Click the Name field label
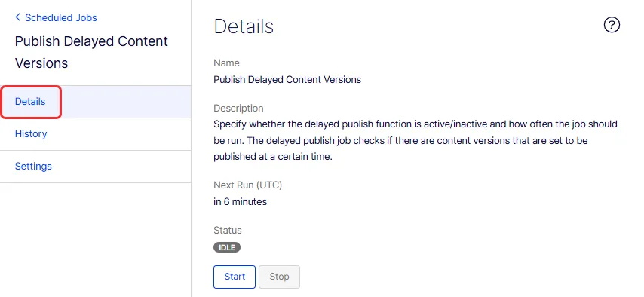This screenshot has height=297, width=644. click(x=226, y=63)
